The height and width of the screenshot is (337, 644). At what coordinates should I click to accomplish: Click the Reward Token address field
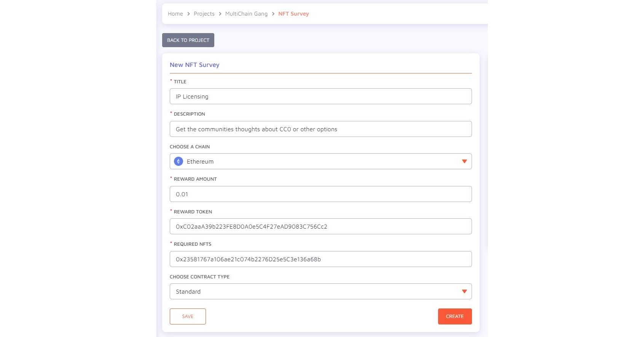(x=320, y=226)
